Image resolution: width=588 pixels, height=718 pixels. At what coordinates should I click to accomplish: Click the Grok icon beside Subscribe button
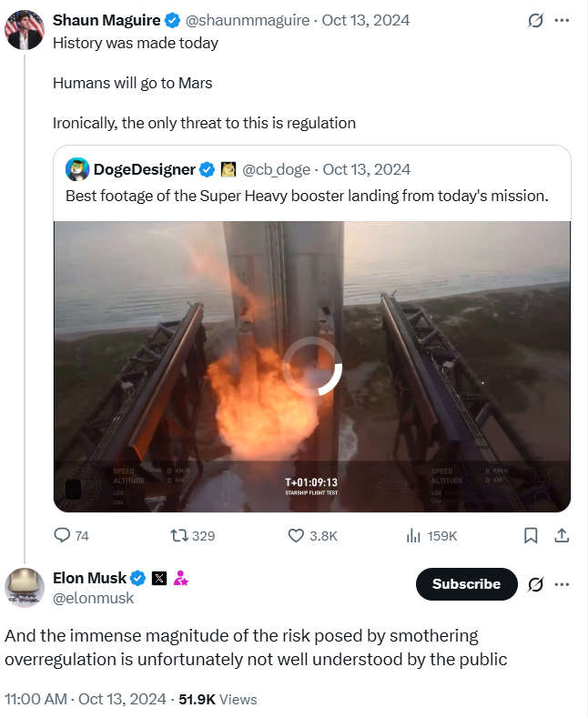[x=536, y=584]
